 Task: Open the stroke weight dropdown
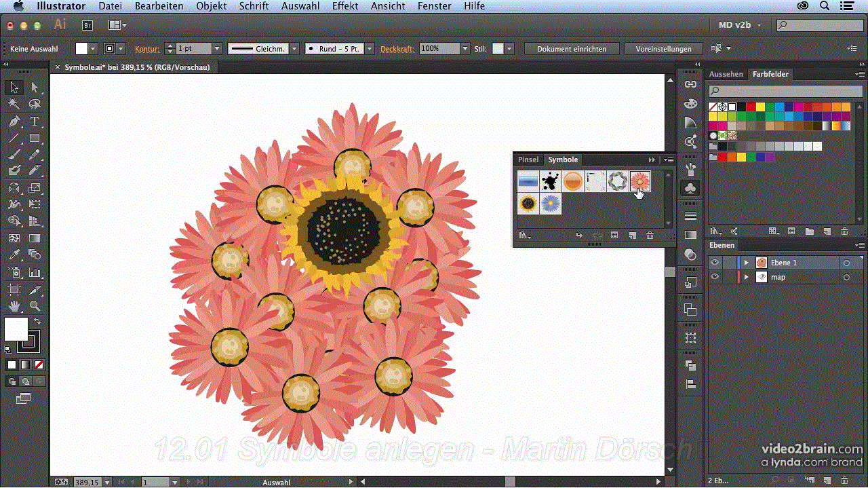pos(217,49)
